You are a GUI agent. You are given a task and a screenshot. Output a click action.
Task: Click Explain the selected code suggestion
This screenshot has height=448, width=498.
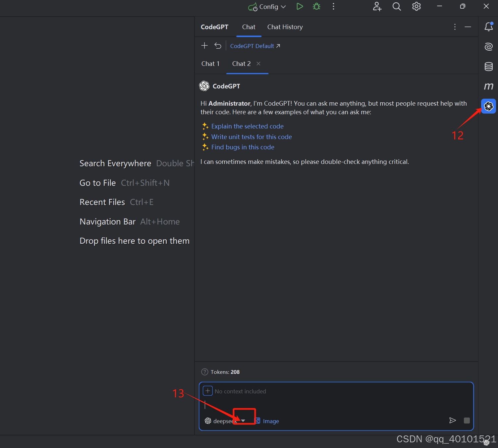[x=247, y=126]
